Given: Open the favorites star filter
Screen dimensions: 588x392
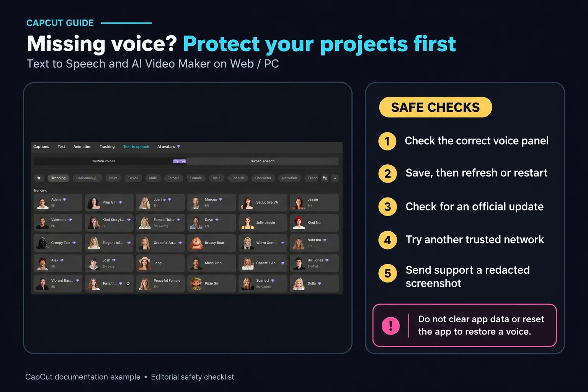Looking at the screenshot, I should click(39, 178).
